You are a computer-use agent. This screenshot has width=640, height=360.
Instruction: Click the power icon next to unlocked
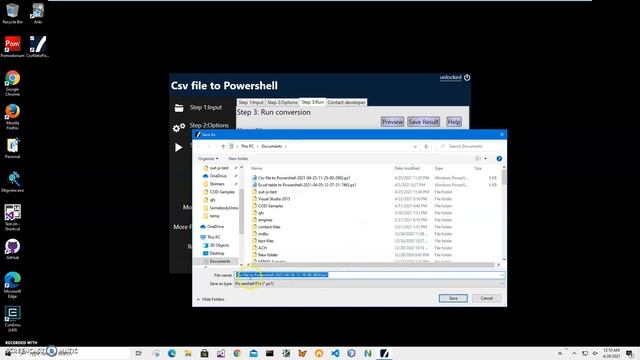coord(467,77)
